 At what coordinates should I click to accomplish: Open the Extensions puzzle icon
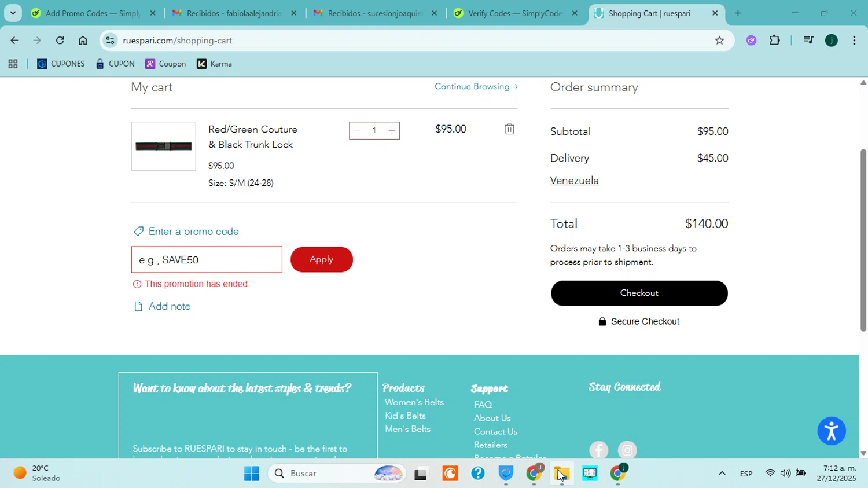point(775,41)
